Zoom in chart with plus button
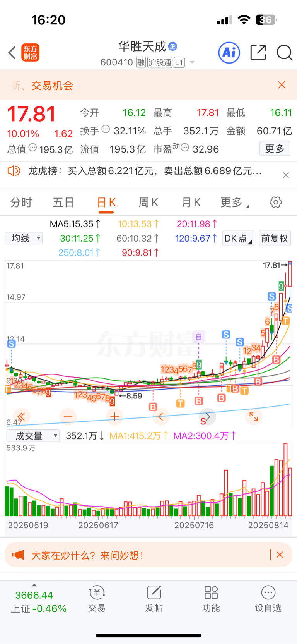This screenshot has width=297, height=644. [x=114, y=417]
